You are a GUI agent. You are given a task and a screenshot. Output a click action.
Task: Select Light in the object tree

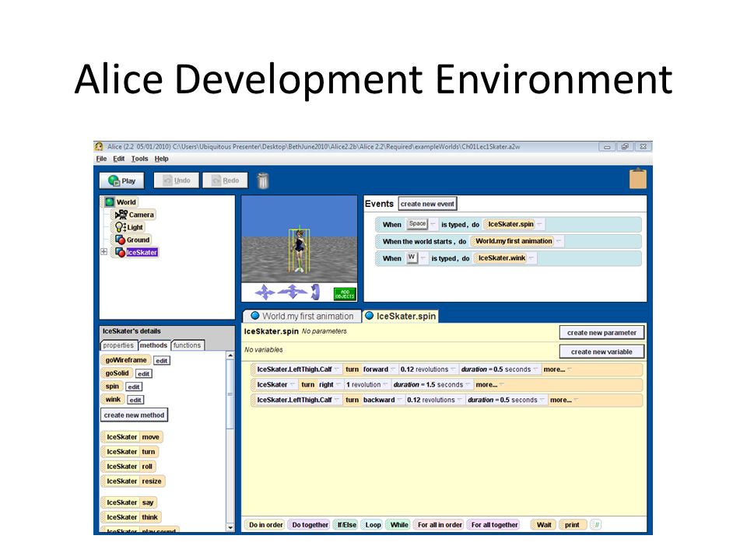pos(129,227)
